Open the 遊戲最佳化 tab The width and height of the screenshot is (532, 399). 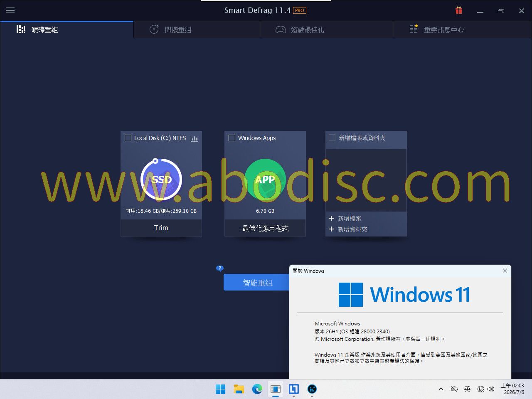coord(326,30)
